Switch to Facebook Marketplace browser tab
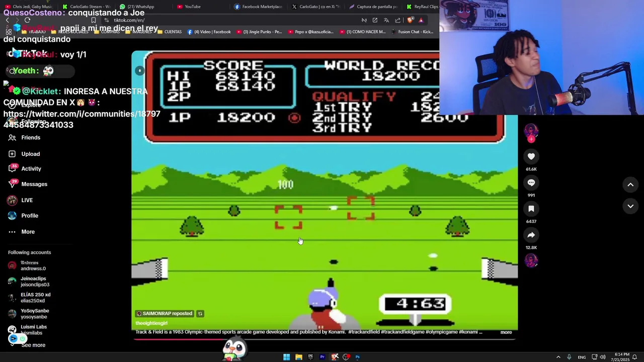This screenshot has width=644, height=362. click(258, 7)
